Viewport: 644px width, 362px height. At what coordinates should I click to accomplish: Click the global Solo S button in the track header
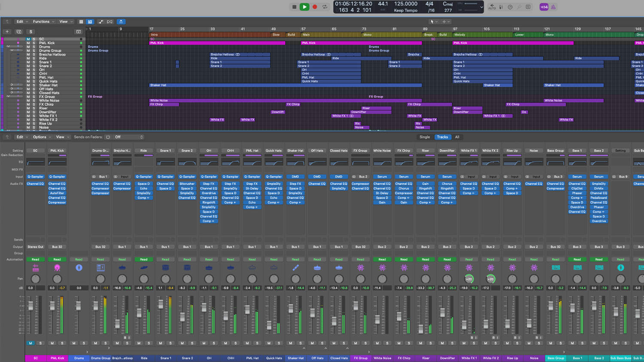point(30,31)
